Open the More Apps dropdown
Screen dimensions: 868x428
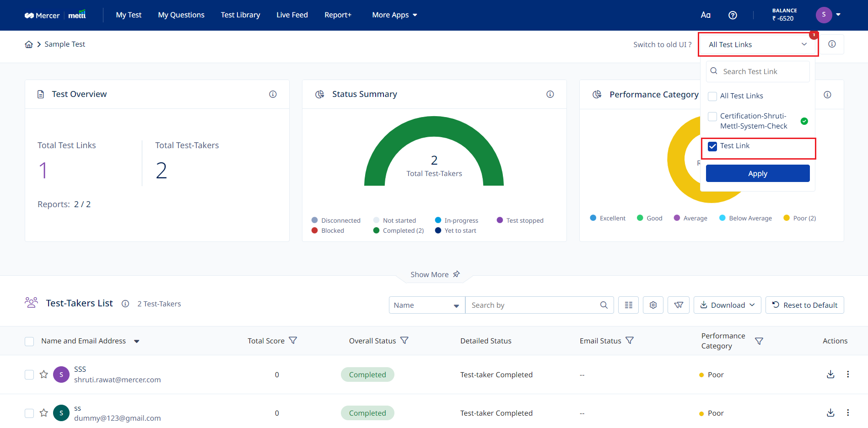pos(394,15)
